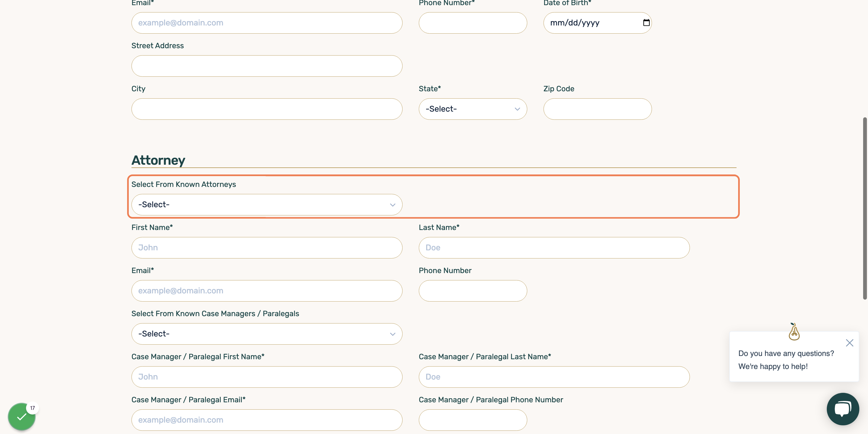Screen dimensions: 868x434
Task: Open the Known Case Managers / Paralegals dropdown
Action: [x=266, y=334]
